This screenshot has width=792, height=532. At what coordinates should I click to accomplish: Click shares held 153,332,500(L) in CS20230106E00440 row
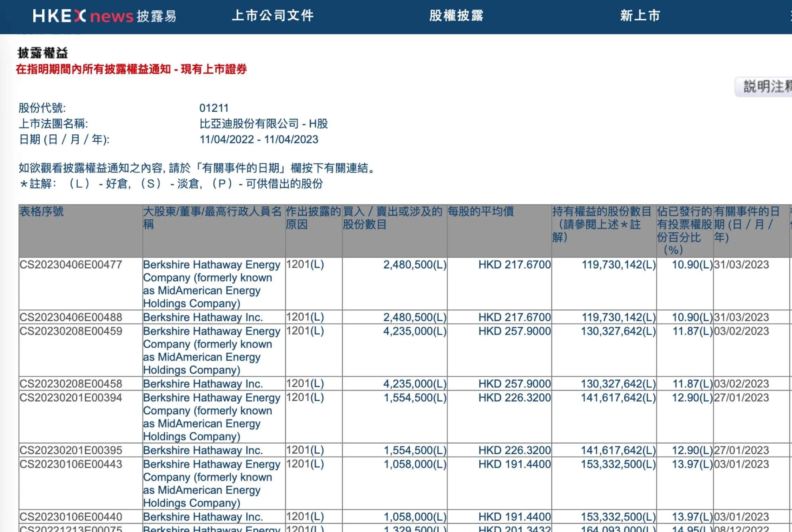618,517
